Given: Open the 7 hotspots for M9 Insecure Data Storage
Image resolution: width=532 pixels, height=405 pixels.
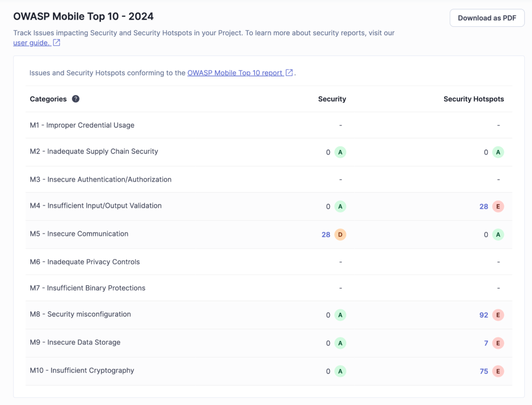Looking at the screenshot, I should click(x=486, y=343).
